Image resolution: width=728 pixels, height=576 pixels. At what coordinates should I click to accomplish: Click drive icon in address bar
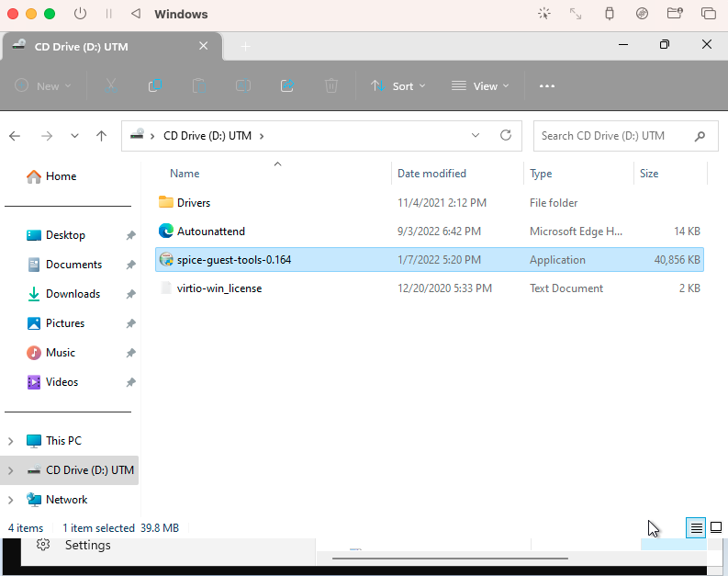point(137,134)
